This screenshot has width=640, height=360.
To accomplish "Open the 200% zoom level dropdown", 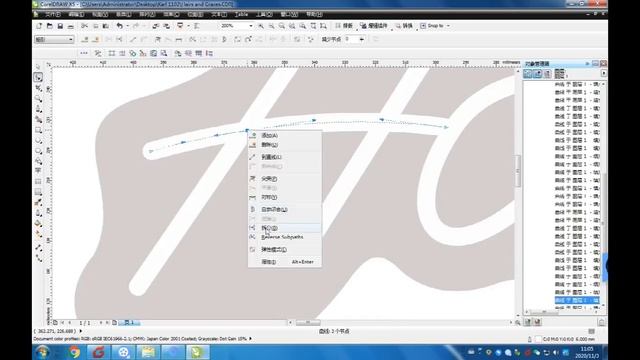I will [251, 26].
